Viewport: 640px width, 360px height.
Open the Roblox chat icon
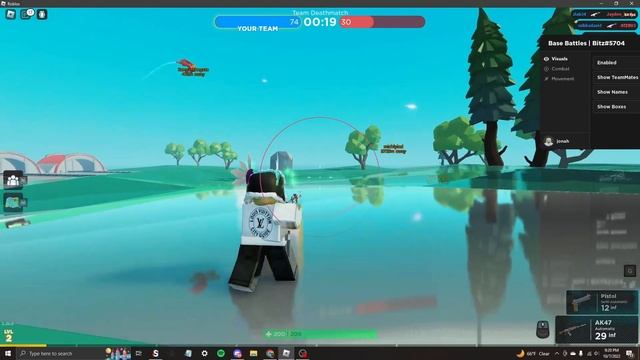(x=26, y=15)
